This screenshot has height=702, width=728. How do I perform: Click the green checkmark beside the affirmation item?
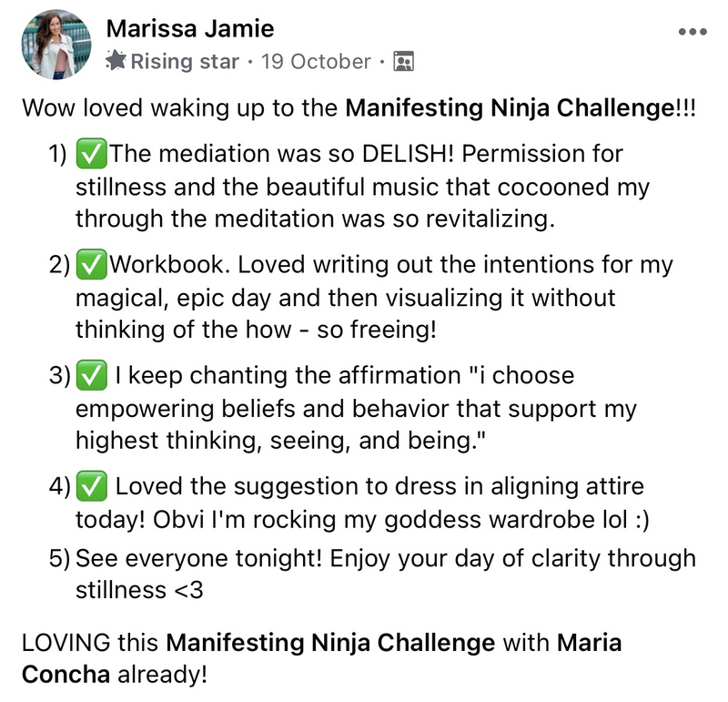click(x=92, y=375)
